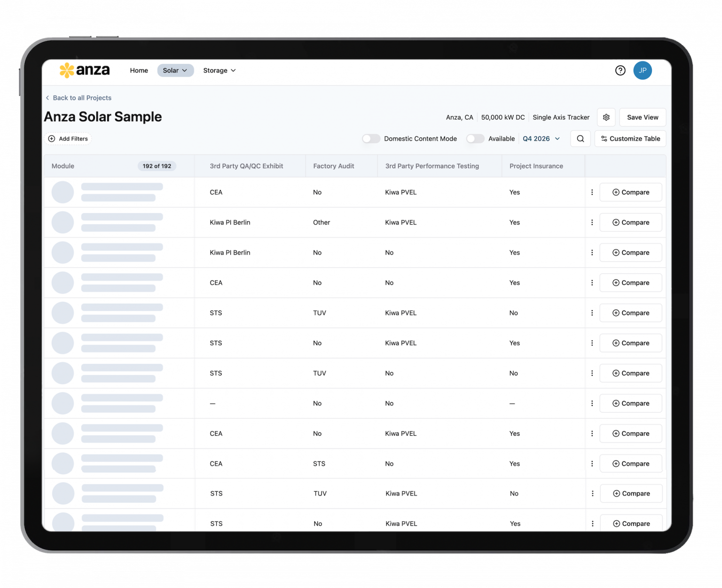Screen dimensions: 722x588
Task: Open the three-dot menu on the STS TUV row
Action: pos(592,313)
